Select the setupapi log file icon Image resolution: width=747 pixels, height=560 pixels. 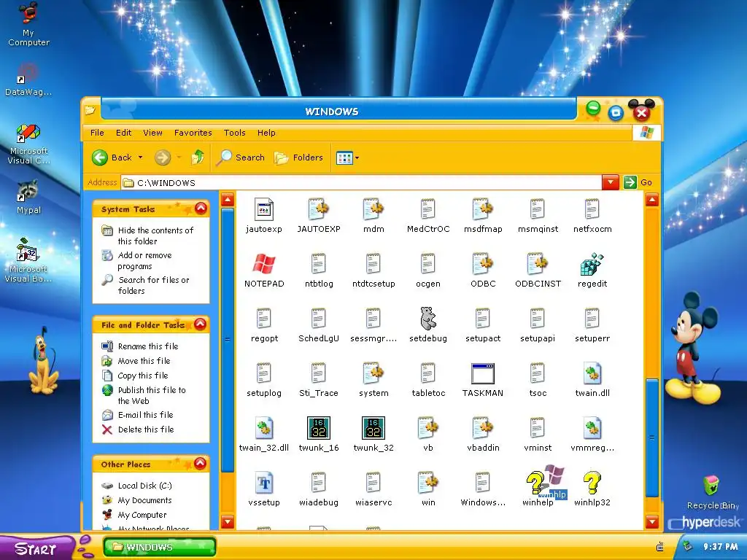538,319
